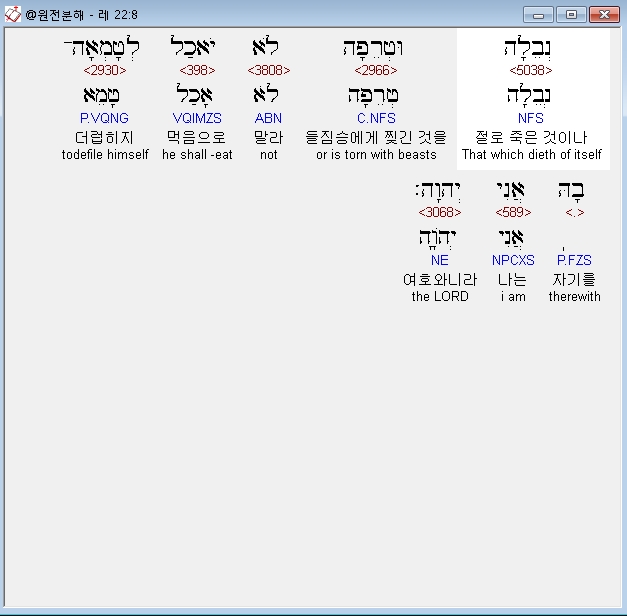Maximize the 원전분해 window
627x616 pixels.
[571, 15]
